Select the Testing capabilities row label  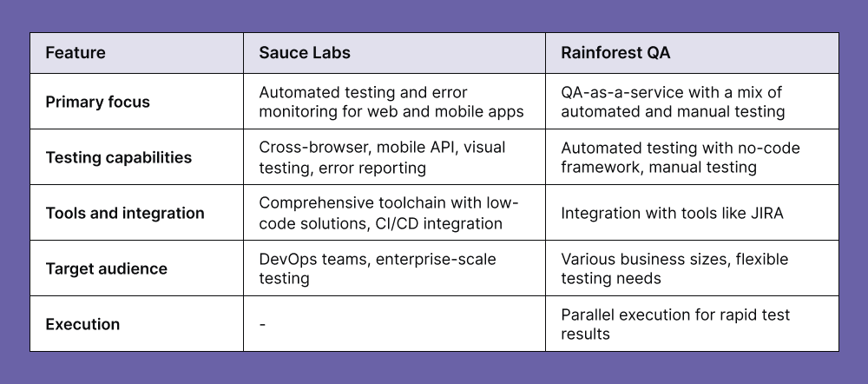pos(118,157)
